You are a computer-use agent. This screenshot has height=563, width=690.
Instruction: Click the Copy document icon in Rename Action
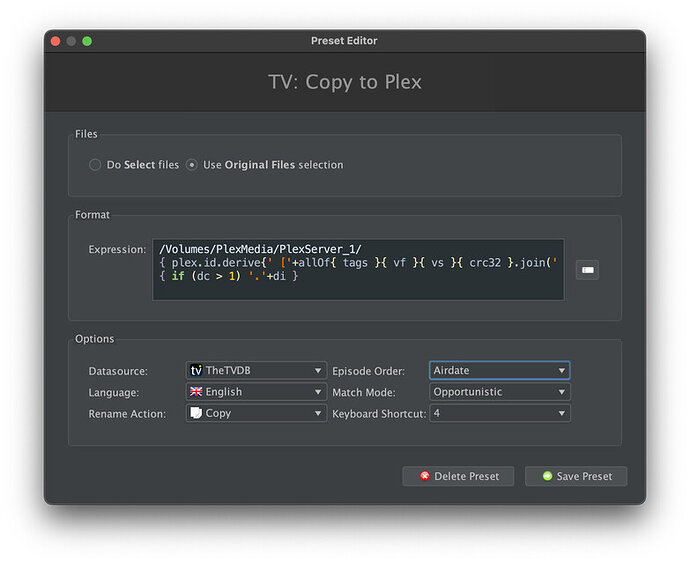click(196, 413)
